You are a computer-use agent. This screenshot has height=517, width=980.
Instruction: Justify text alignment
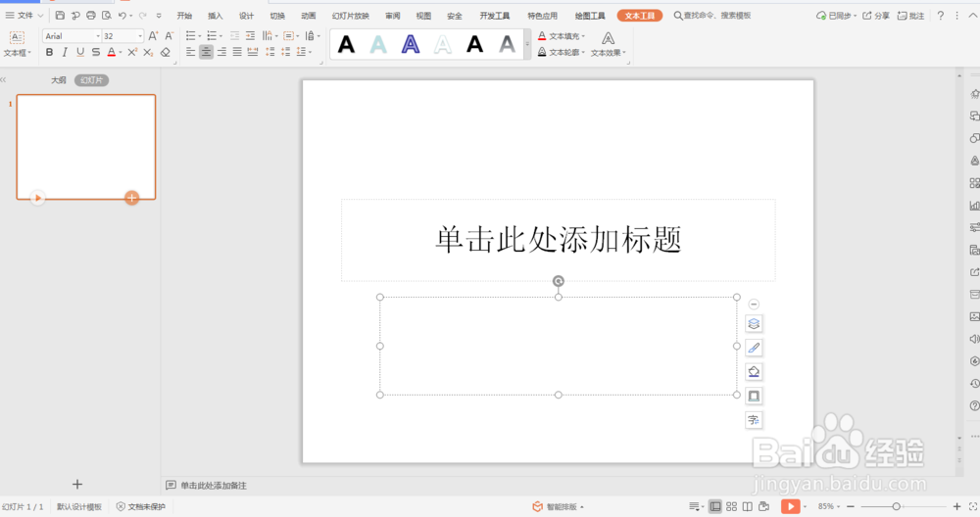coord(237,53)
